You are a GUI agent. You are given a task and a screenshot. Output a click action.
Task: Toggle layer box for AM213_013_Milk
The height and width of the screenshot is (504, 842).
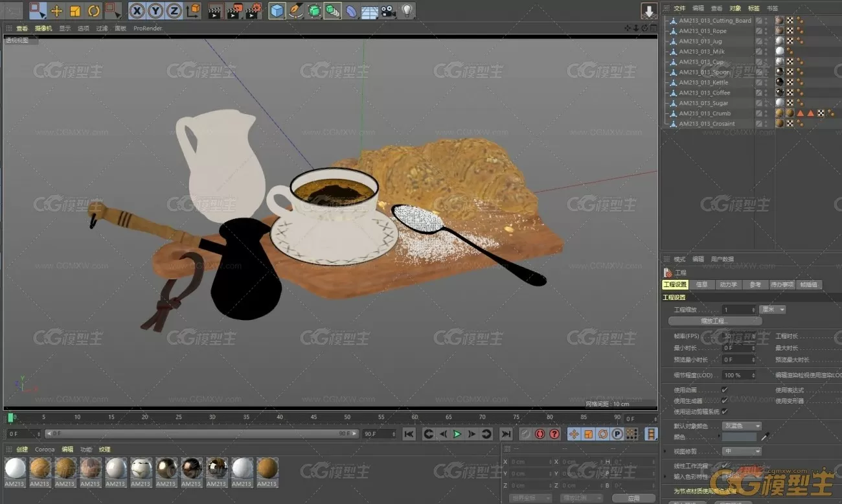759,51
